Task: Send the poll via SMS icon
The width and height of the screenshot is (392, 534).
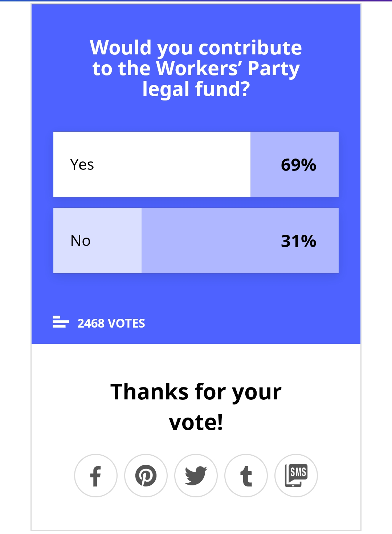Action: pyautogui.click(x=296, y=476)
